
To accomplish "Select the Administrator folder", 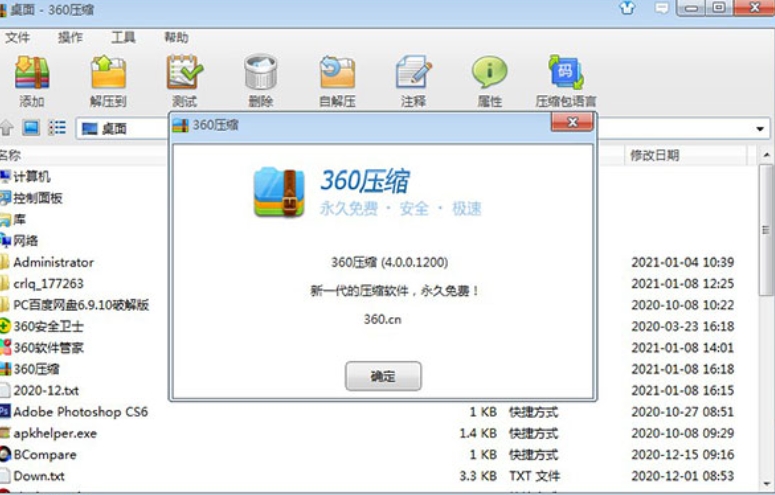I will (x=47, y=262).
